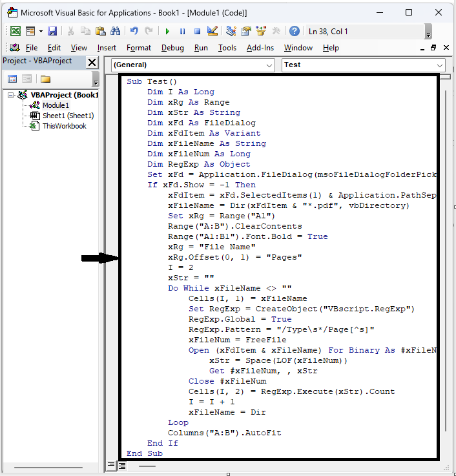Toggle Folders in the Project panel
Image resolution: width=456 pixels, height=476 pixels.
[45, 79]
